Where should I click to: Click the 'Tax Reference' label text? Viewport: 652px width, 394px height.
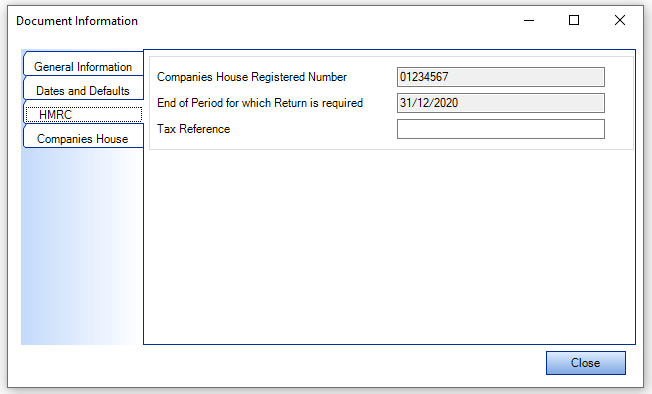tap(193, 129)
